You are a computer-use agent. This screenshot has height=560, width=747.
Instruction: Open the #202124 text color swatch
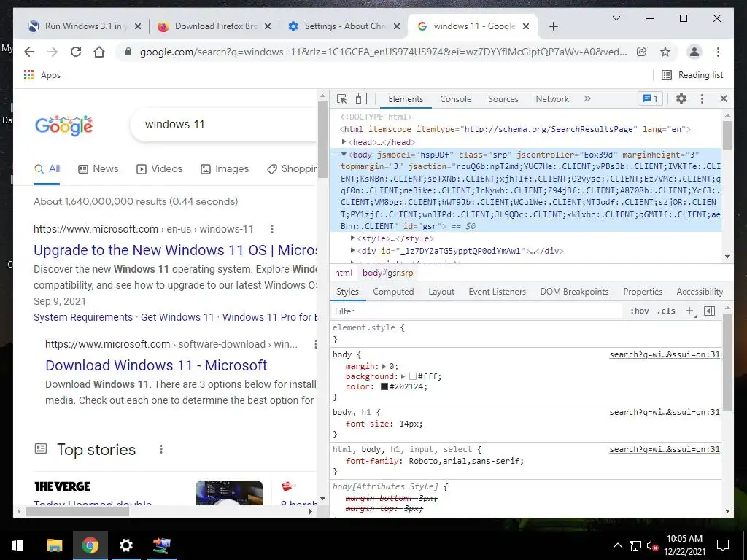(x=384, y=386)
